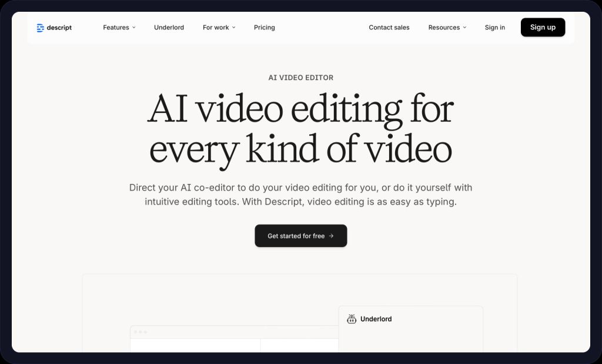Image resolution: width=602 pixels, height=364 pixels.
Task: Click the Descript logo icon
Action: click(x=40, y=27)
